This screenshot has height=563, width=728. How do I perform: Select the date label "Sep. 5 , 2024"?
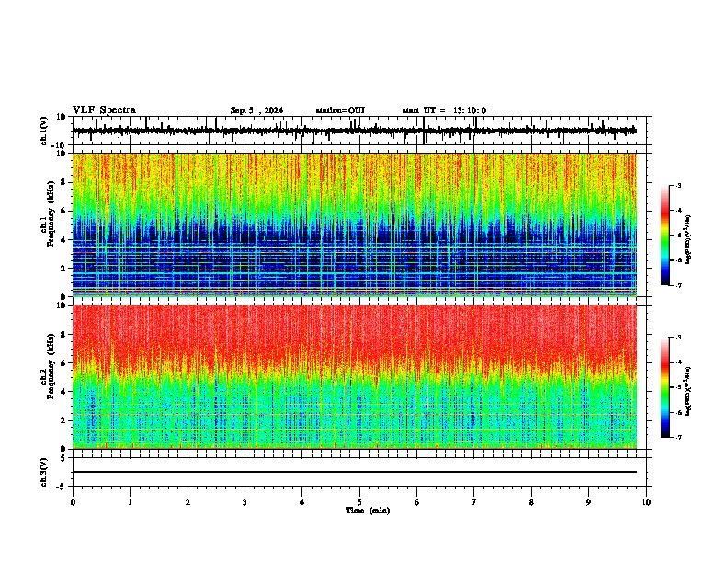256,110
